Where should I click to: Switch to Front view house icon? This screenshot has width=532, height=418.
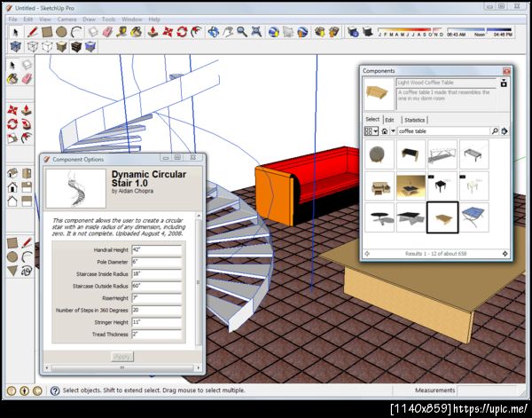[12, 187]
